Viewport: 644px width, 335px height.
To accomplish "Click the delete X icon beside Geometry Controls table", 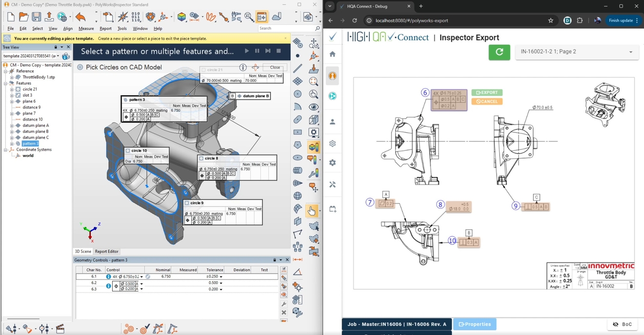I will pos(284,313).
